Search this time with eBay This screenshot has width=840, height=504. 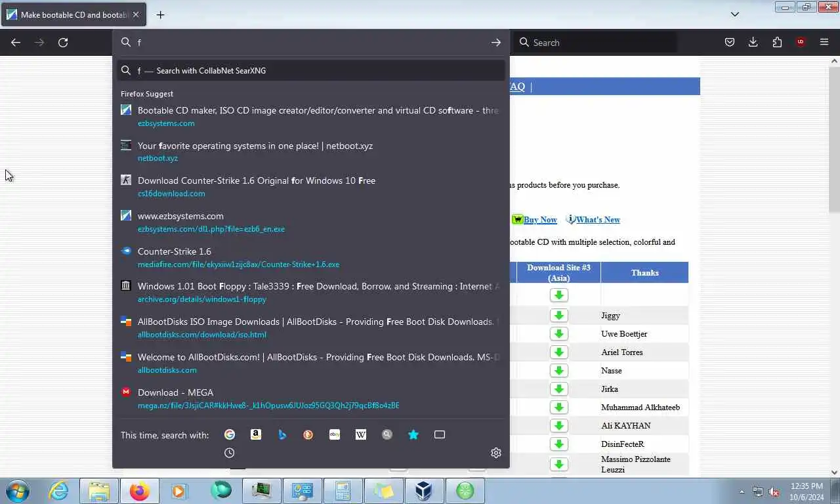click(335, 434)
